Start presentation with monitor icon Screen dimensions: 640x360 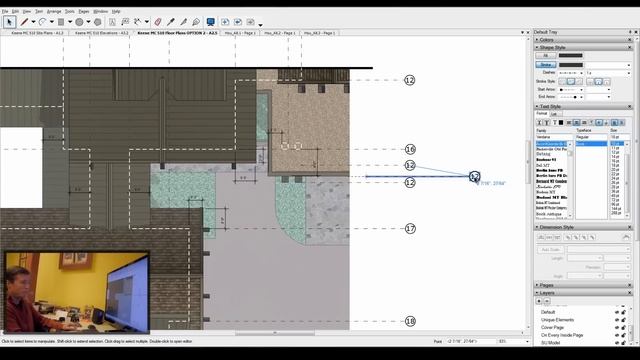pyautogui.click(x=211, y=22)
